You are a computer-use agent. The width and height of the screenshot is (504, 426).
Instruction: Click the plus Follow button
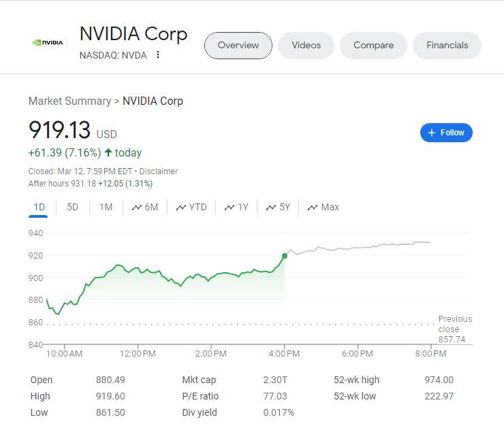tap(446, 133)
